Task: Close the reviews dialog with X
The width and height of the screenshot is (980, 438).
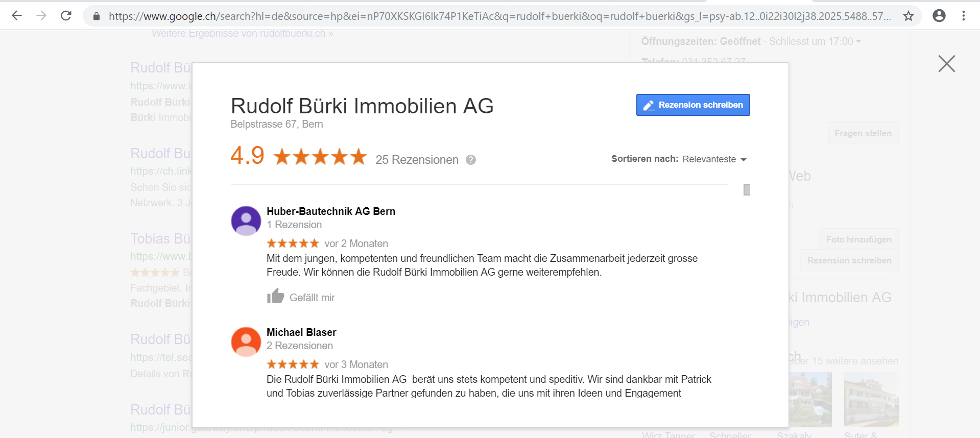Action: [x=946, y=64]
